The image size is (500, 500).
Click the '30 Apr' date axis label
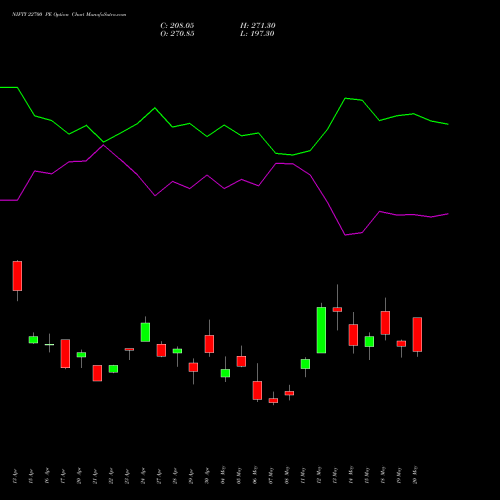point(207,476)
